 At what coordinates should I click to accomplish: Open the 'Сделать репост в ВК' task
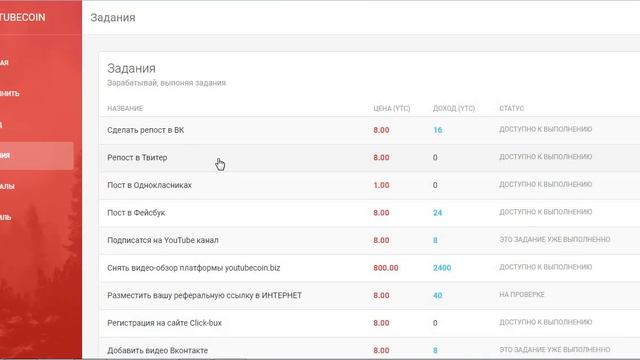[x=145, y=130]
